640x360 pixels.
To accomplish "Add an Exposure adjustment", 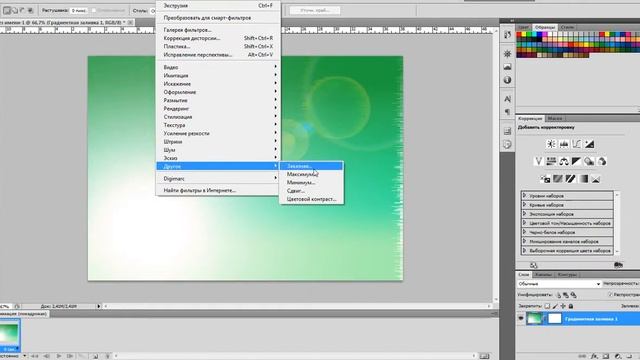I will coord(589,144).
